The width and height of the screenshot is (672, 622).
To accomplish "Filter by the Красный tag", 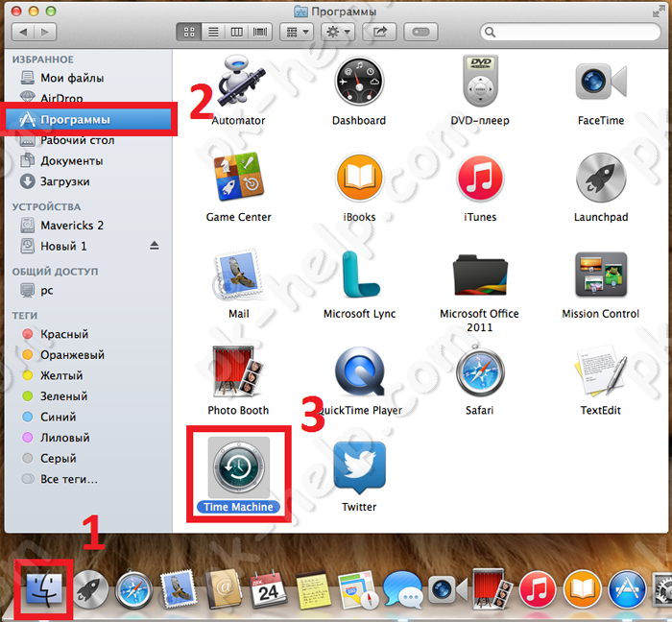I will [88, 334].
